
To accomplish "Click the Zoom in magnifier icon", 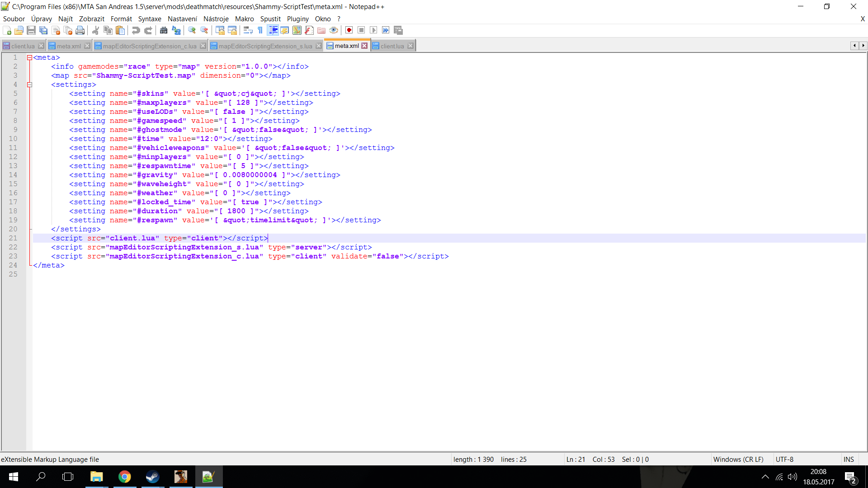I will click(192, 30).
